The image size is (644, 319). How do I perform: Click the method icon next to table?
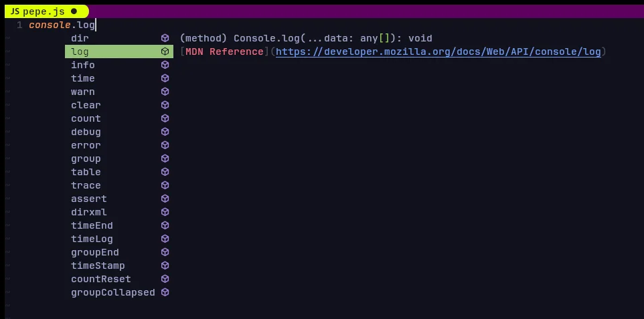click(x=165, y=172)
